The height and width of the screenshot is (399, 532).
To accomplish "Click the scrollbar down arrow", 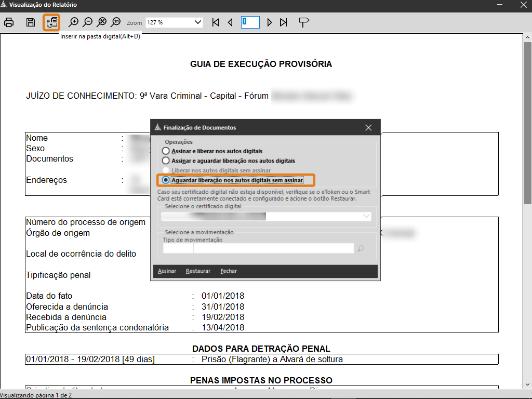I will (x=528, y=384).
